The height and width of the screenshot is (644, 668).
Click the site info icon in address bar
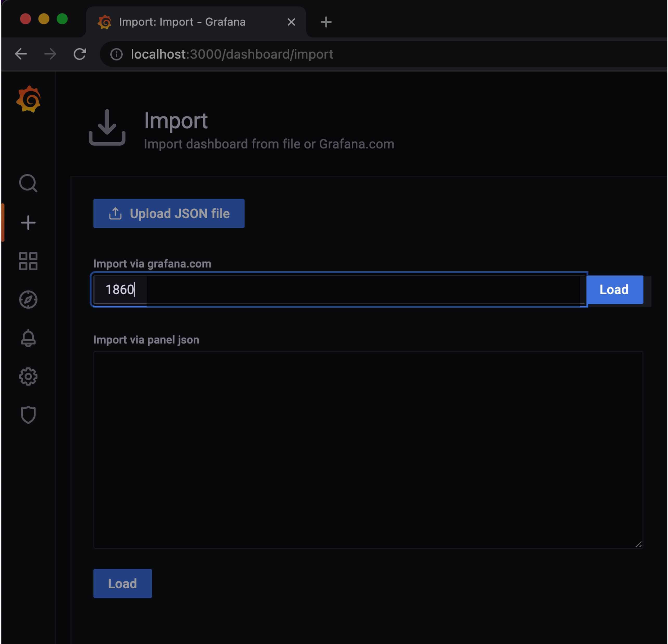[116, 54]
